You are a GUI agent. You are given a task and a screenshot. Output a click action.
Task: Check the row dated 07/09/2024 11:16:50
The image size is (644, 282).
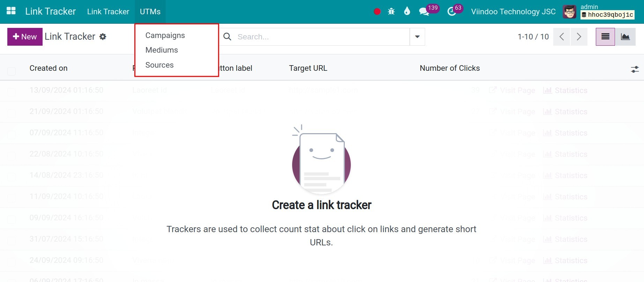tap(12, 135)
